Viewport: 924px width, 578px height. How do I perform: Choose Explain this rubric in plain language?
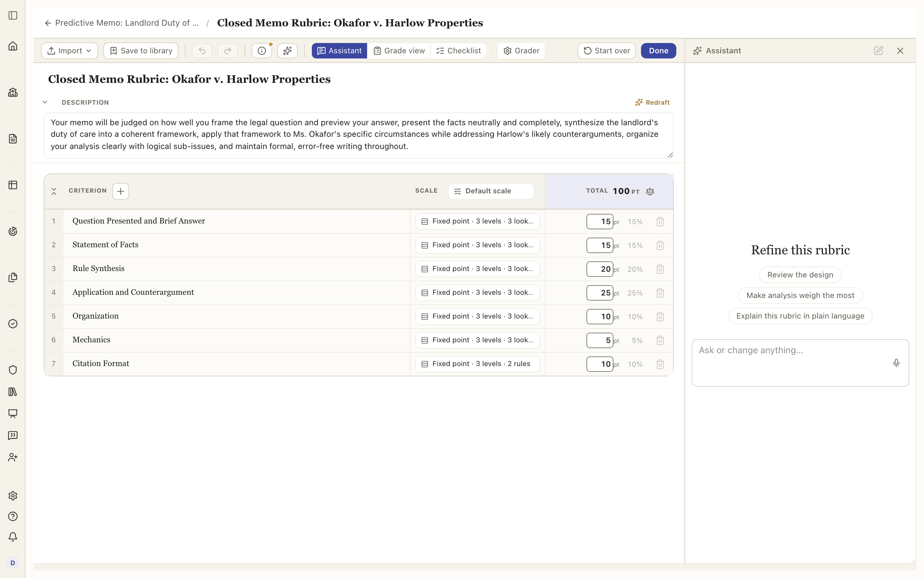800,316
